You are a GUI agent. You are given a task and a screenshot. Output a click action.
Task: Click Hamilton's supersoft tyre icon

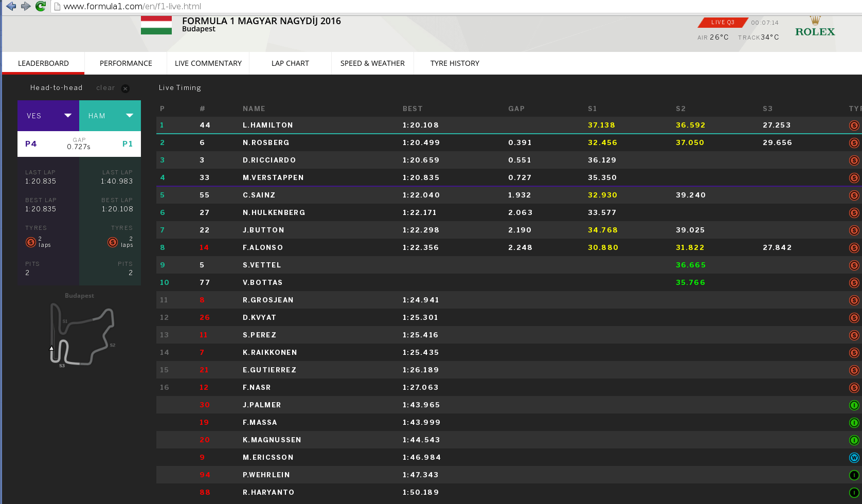click(854, 125)
